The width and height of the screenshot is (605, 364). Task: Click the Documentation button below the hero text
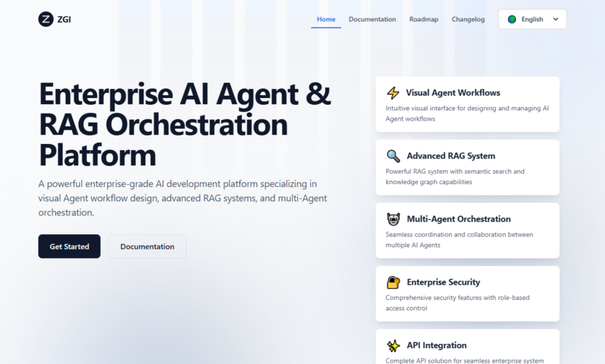coord(147,246)
